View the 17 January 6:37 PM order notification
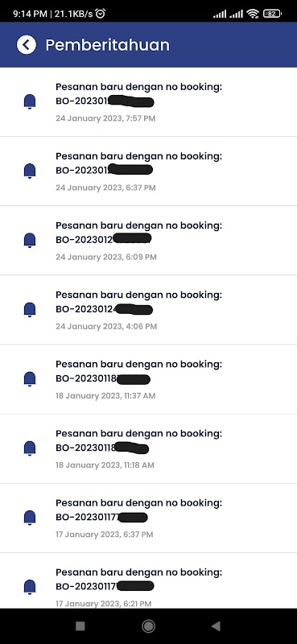Screen dimensions: 297x644 (148, 518)
